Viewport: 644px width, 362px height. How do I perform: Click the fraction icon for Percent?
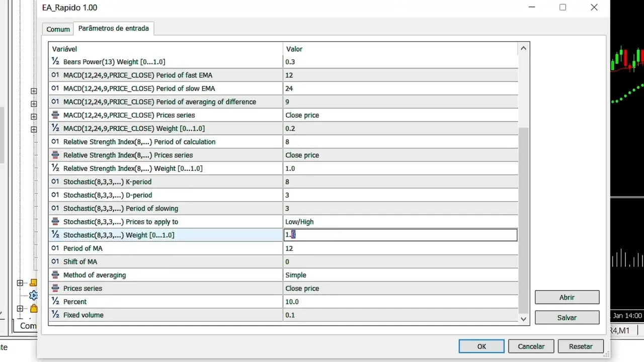[55, 301]
